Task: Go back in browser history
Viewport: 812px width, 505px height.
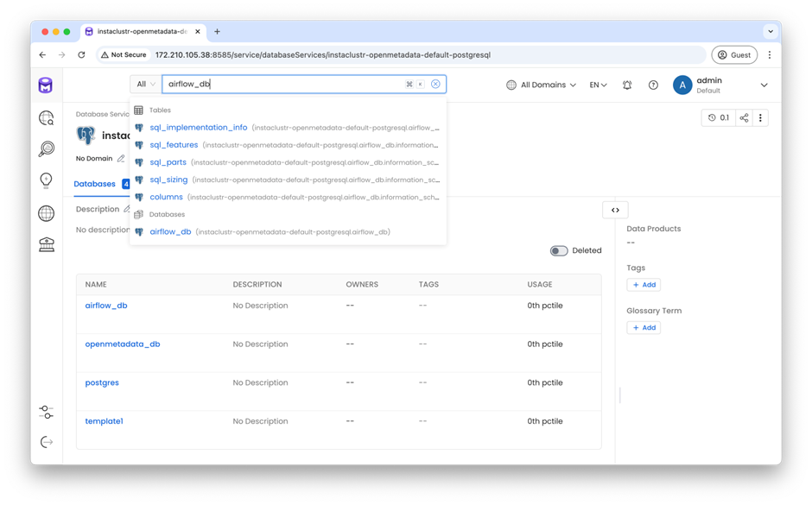Action: point(42,55)
